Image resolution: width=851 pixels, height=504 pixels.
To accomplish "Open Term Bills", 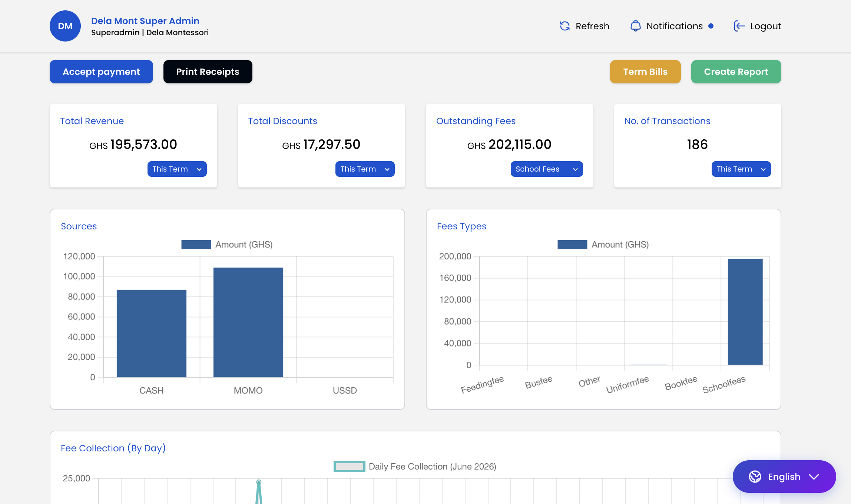I will coord(645,72).
